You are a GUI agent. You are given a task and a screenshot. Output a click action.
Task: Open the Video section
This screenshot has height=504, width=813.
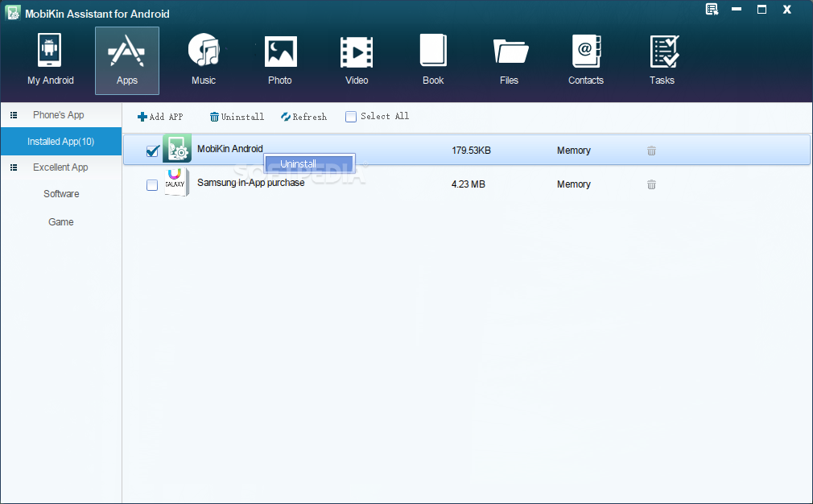(x=357, y=60)
